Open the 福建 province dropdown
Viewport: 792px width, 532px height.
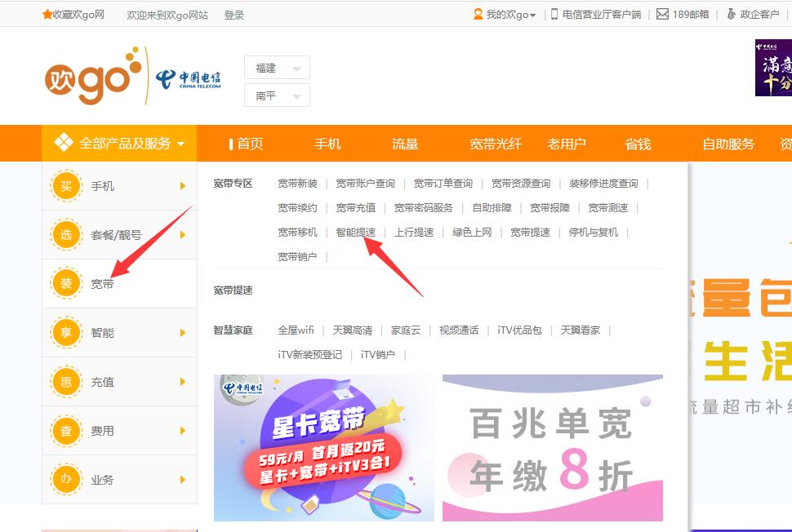(x=277, y=69)
